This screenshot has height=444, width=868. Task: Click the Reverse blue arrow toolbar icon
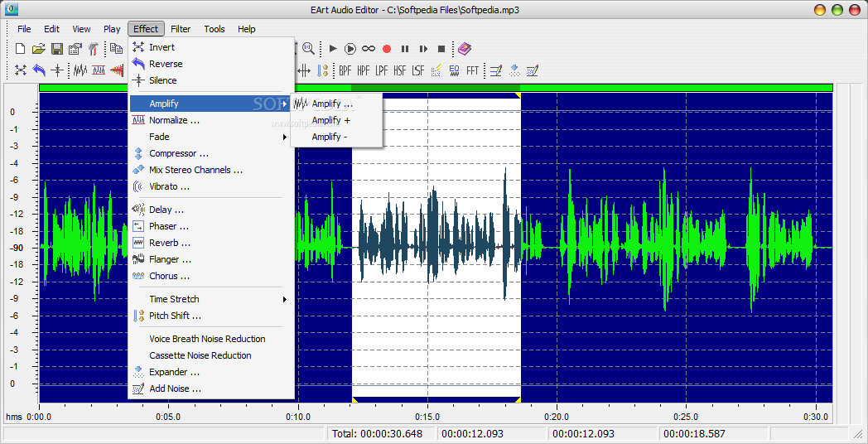[39, 70]
